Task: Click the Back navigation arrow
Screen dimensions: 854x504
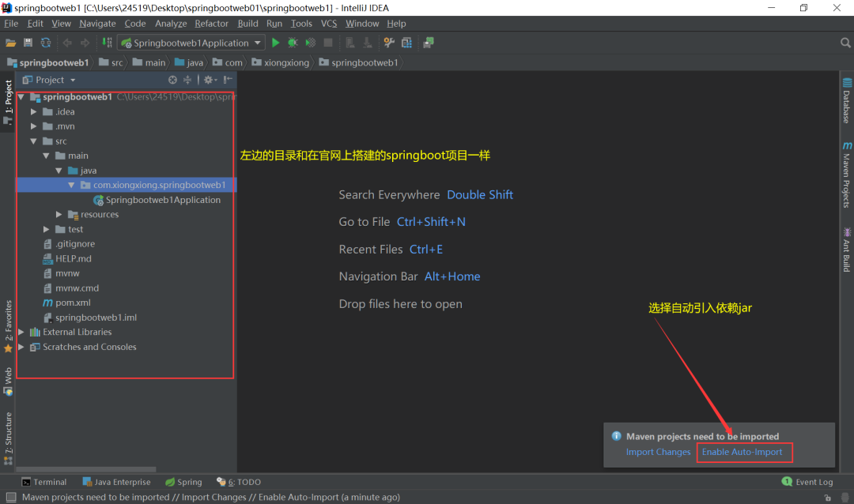Action: click(x=67, y=43)
